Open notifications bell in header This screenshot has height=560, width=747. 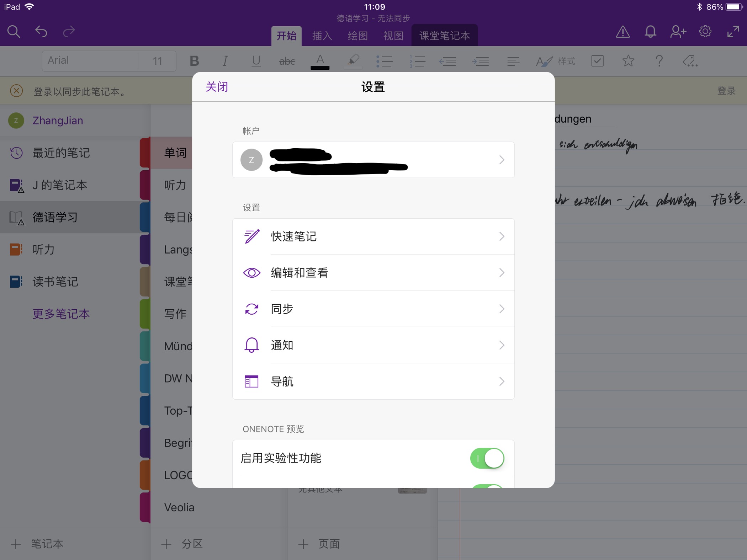[x=650, y=32]
